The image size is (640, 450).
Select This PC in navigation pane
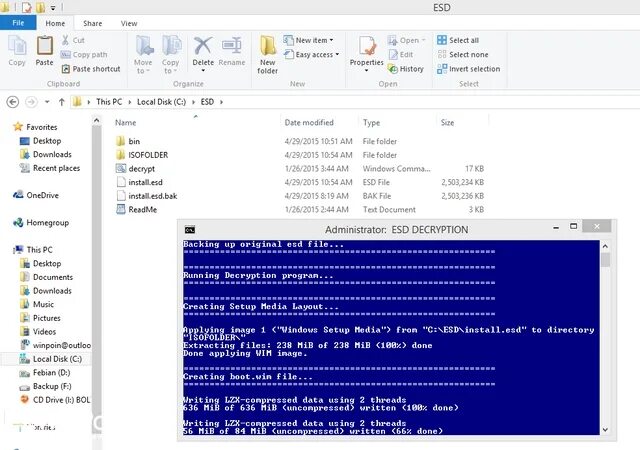pyautogui.click(x=33, y=250)
